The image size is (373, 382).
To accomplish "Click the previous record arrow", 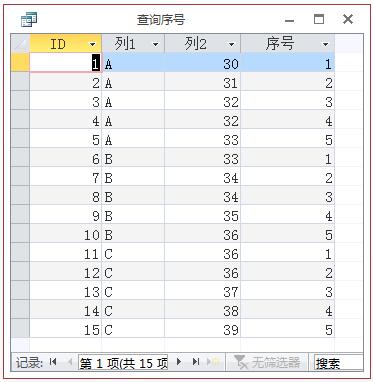I will tap(70, 362).
